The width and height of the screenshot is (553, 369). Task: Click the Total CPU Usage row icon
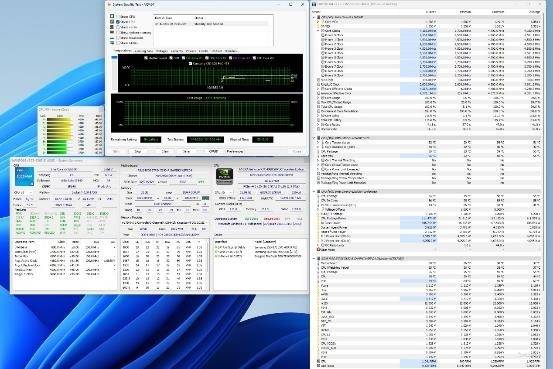pyautogui.click(x=318, y=107)
